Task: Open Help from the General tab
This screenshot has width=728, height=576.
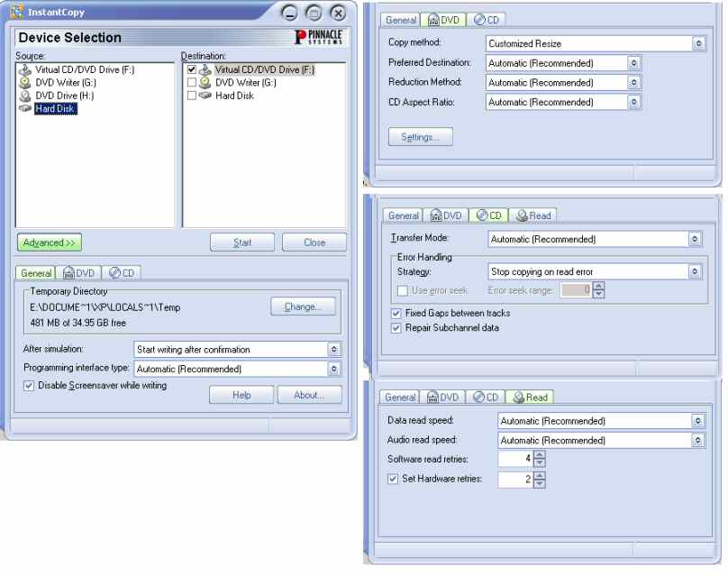Action: [x=241, y=395]
